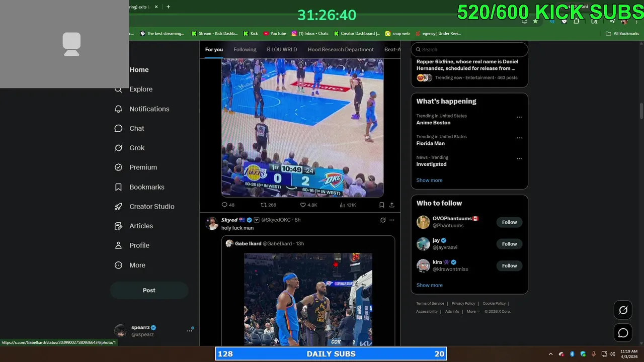This screenshot has height=362, width=644.
Task: Show more under What's happening
Action: tap(429, 180)
